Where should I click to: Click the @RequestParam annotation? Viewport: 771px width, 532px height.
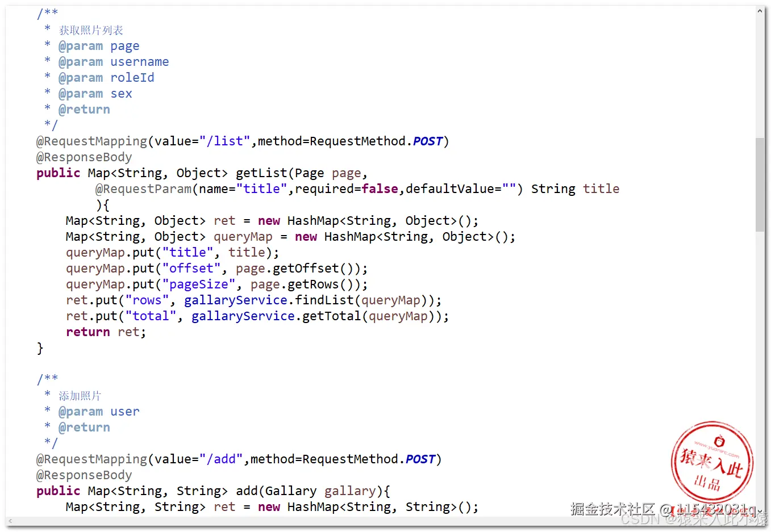click(144, 188)
